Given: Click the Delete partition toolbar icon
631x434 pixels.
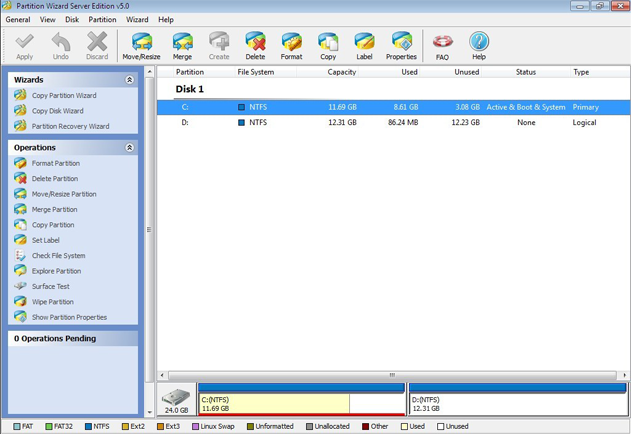Looking at the screenshot, I should coord(255,45).
